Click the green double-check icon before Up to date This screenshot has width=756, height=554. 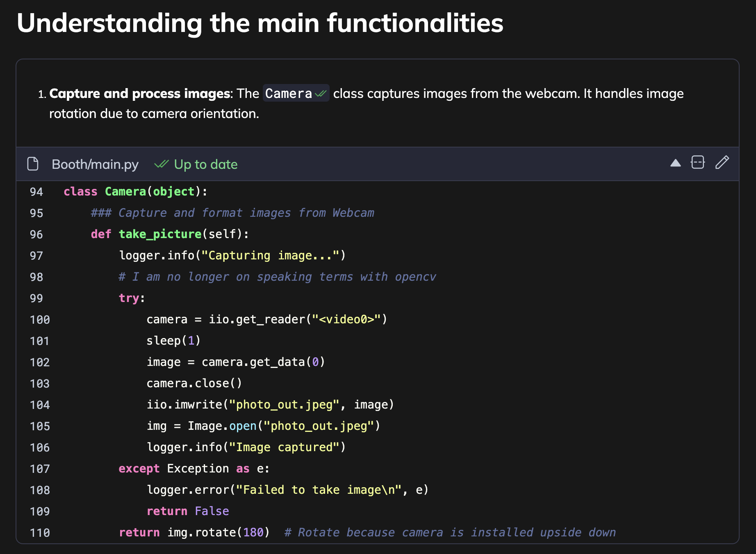click(x=161, y=164)
